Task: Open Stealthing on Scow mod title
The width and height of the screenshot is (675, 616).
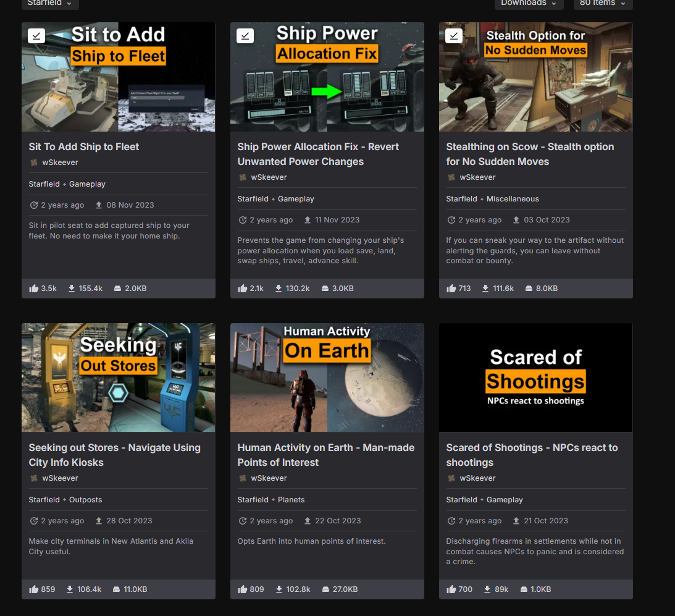Action: (530, 154)
